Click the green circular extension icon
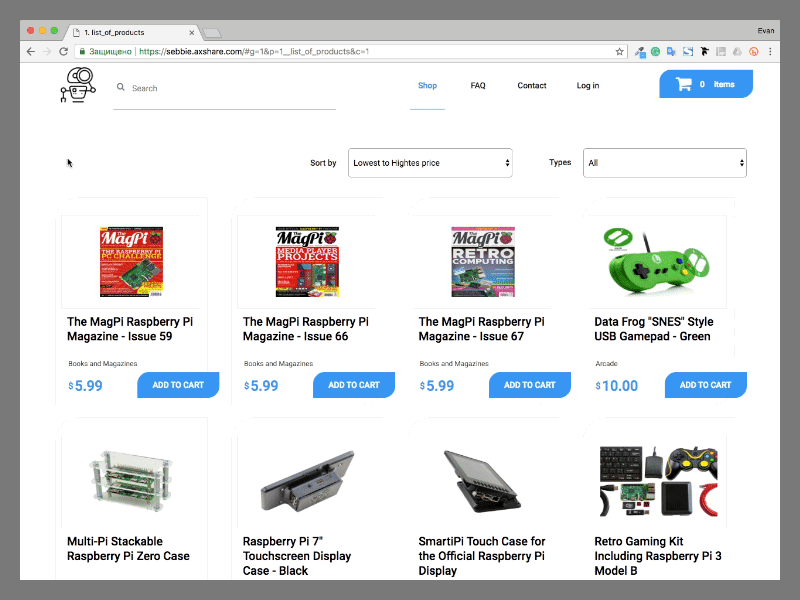This screenshot has width=800, height=600. tap(655, 52)
